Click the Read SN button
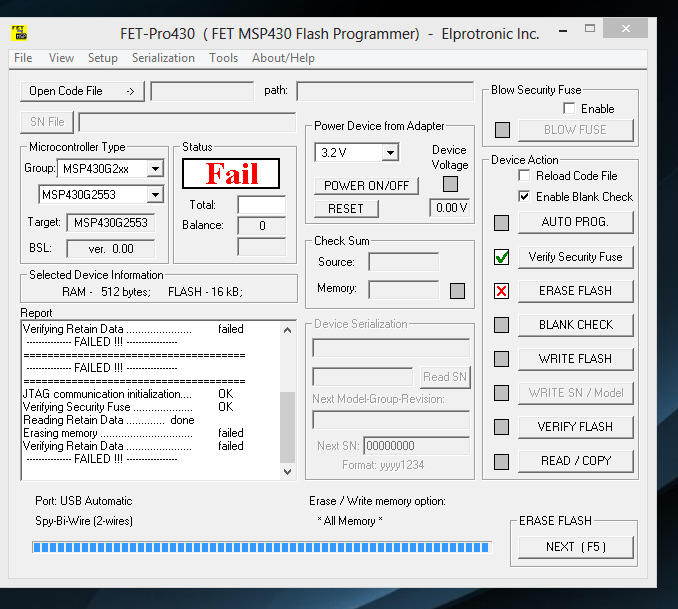Viewport: 678px width, 609px height. tap(445, 377)
